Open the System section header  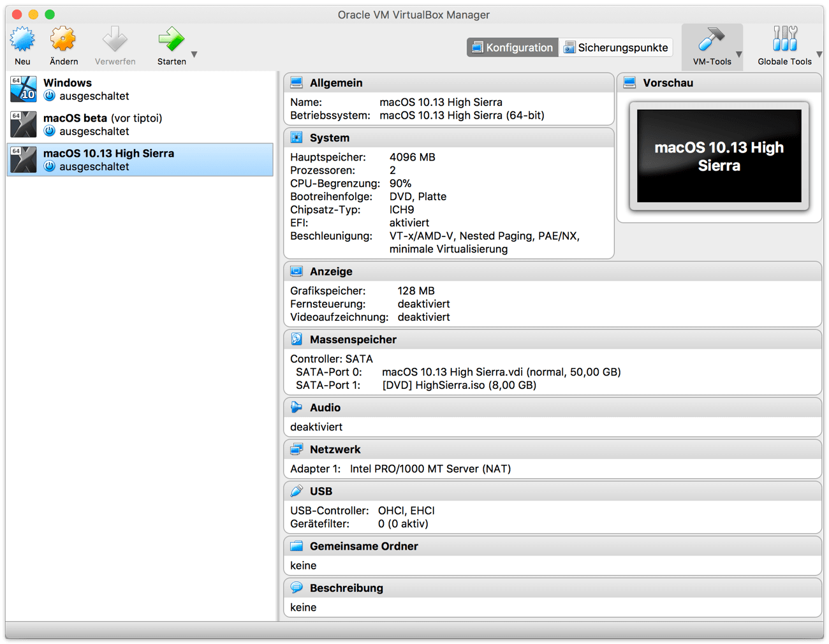(x=329, y=138)
